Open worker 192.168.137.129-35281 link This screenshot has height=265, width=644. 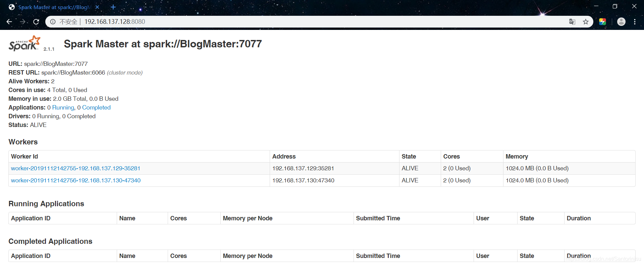pyautogui.click(x=75, y=168)
